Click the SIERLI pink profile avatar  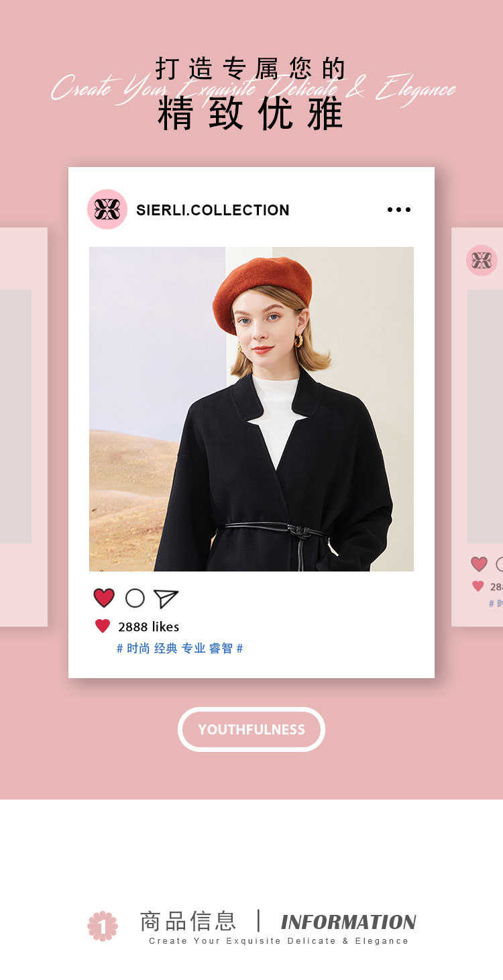click(x=107, y=209)
